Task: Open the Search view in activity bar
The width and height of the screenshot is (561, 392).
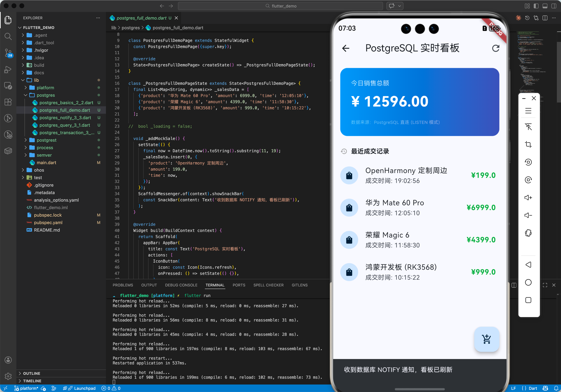Action: (8, 36)
